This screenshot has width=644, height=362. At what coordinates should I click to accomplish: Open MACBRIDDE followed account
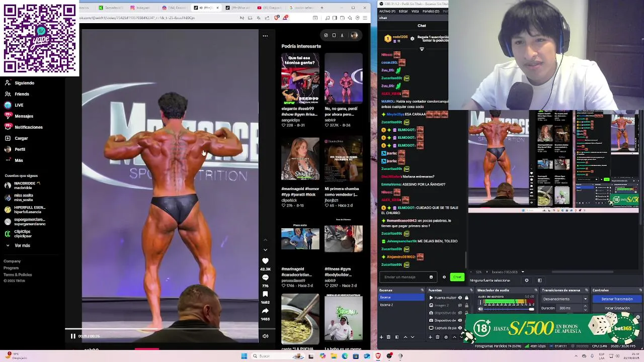23,186
